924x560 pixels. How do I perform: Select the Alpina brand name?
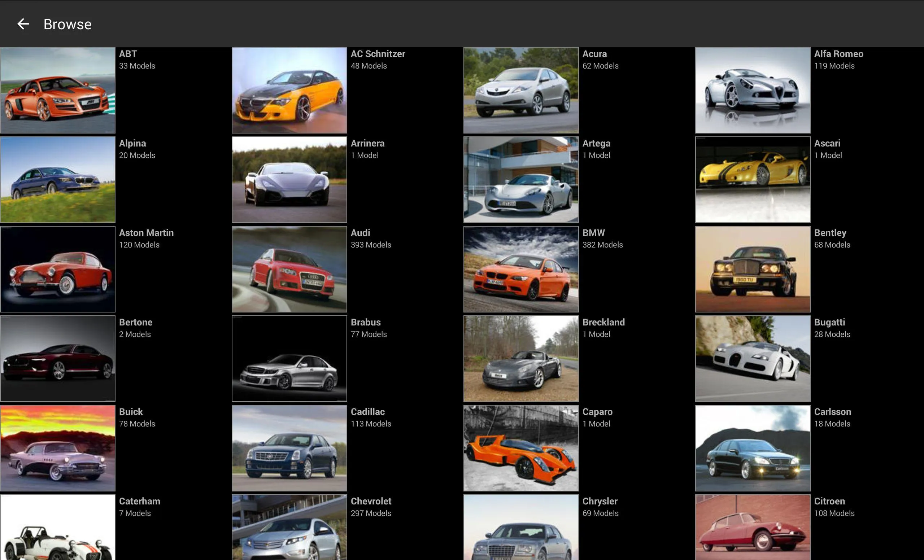coord(133,144)
